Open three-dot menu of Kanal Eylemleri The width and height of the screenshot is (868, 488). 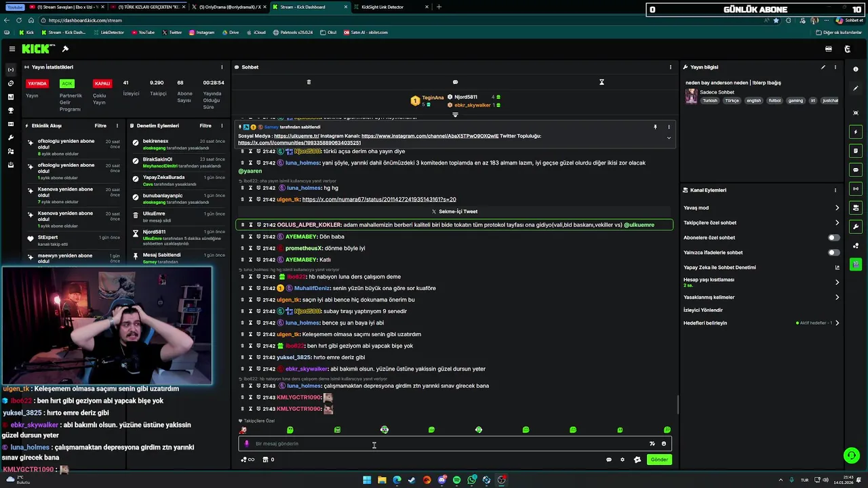[835, 190]
